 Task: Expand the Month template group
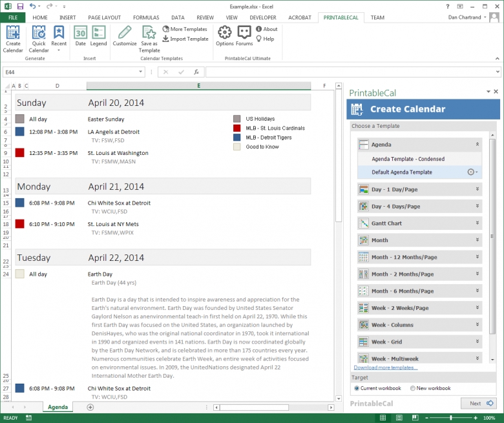(x=478, y=240)
